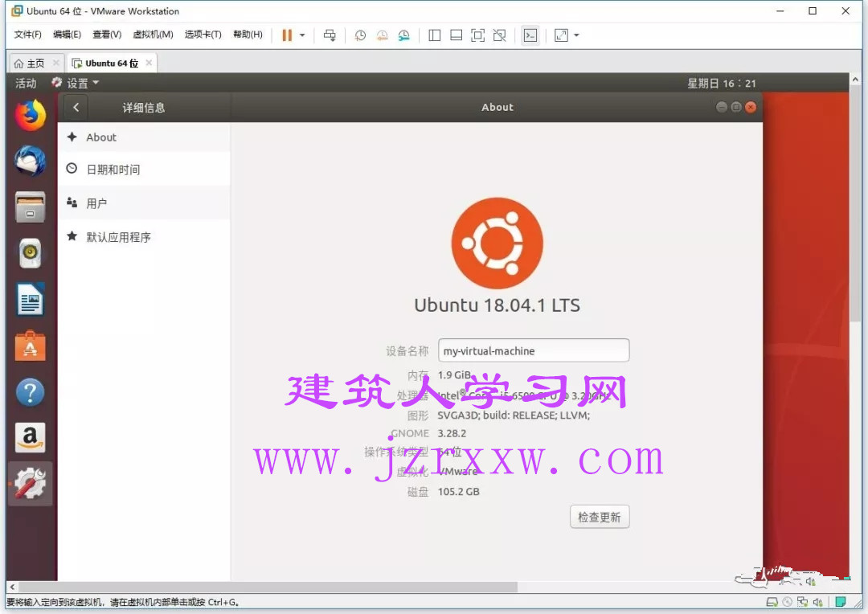Toggle the VMware library sidebar view
The height and width of the screenshot is (614, 868).
435,35
